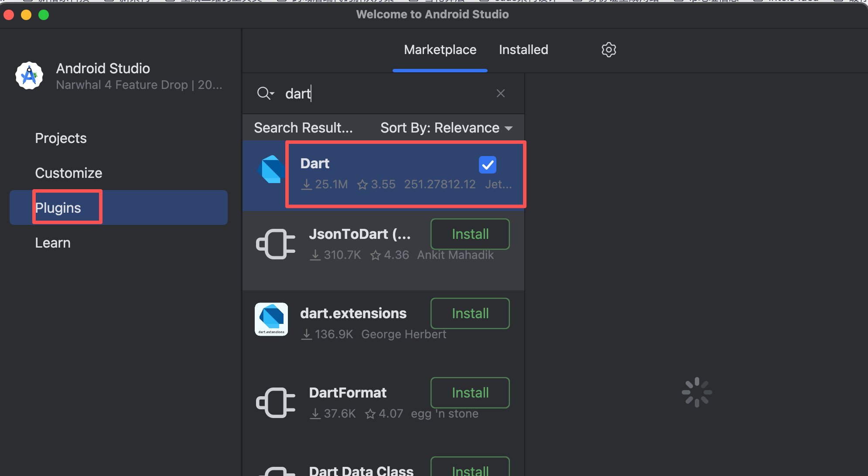Viewport: 868px width, 476px height.
Task: Click the DartFormat plugin icon
Action: [x=276, y=403]
